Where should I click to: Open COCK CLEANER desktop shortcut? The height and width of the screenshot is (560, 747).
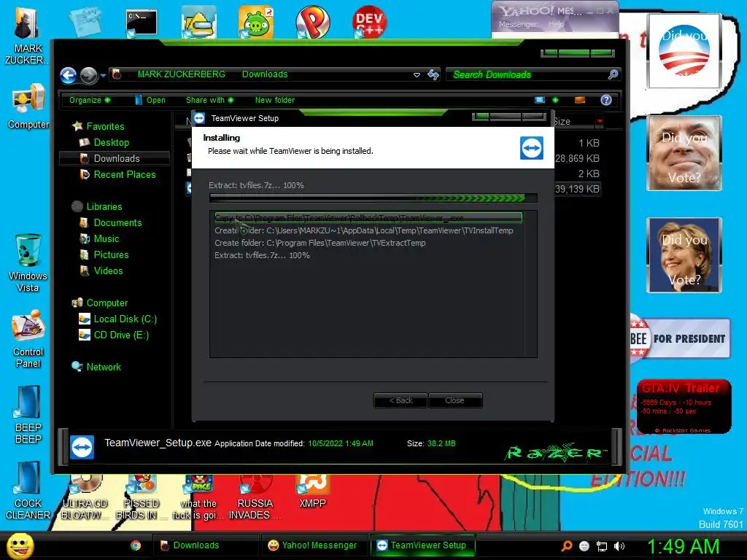click(28, 491)
